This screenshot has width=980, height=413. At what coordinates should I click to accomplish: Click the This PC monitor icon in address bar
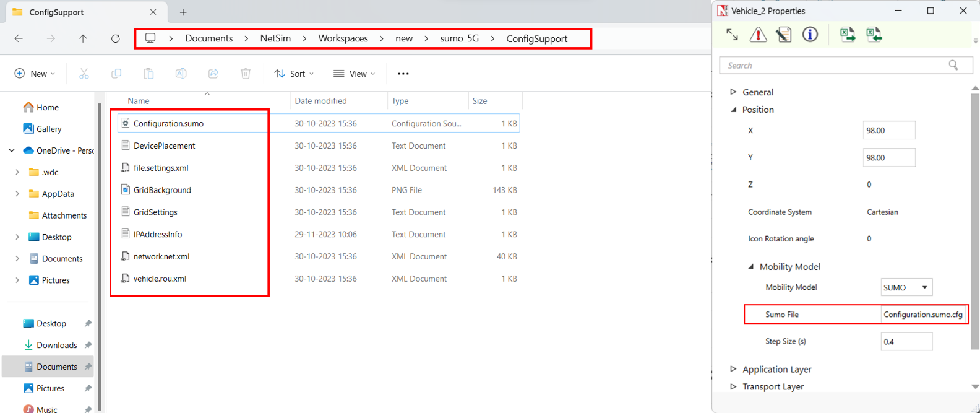click(x=150, y=38)
